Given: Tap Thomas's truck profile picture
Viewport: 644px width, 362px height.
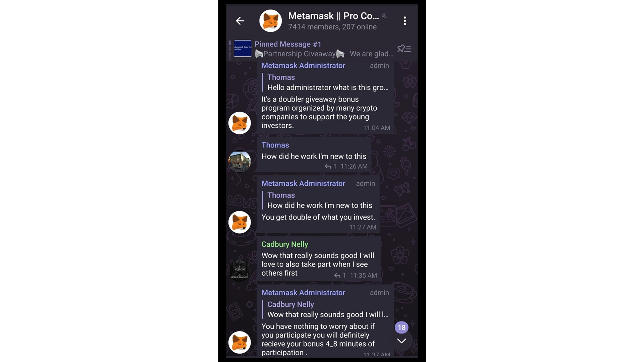Looking at the screenshot, I should coord(239,161).
